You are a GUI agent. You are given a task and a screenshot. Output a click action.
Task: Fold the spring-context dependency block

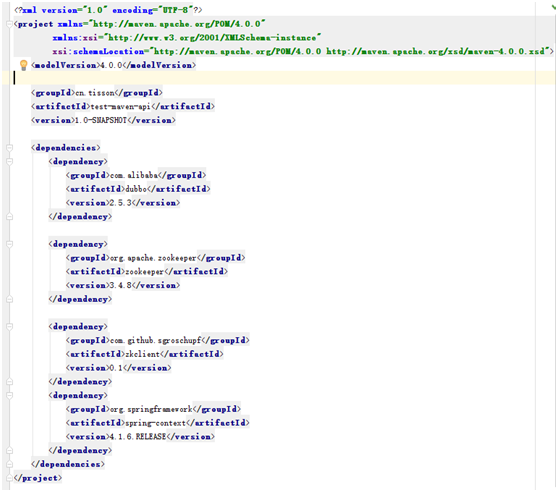[10, 395]
